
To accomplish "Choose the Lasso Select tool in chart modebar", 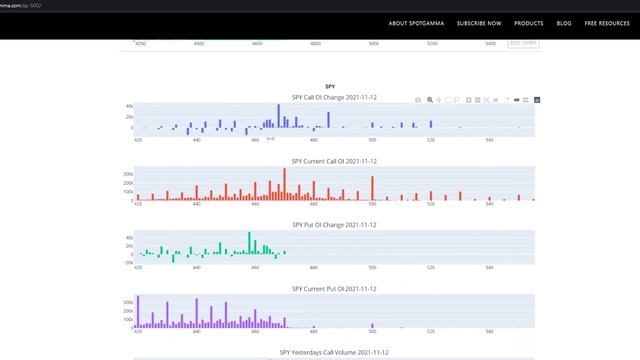I will [x=457, y=100].
